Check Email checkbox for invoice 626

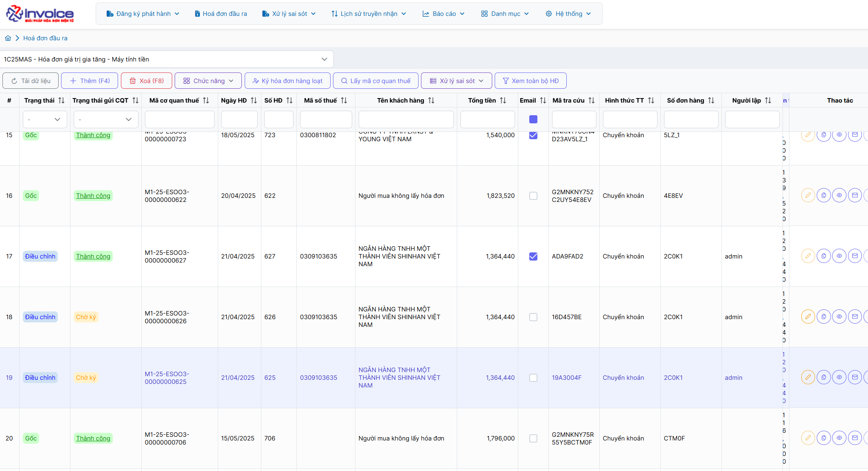533,317
